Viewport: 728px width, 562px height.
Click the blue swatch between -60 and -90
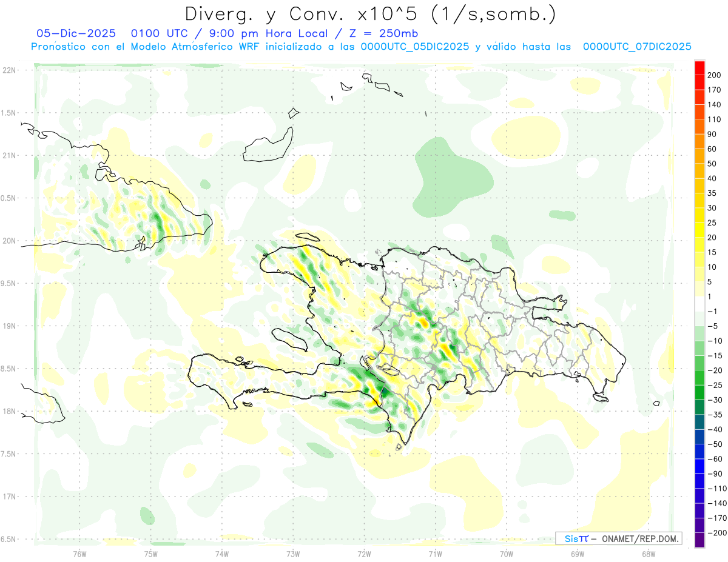699,467
